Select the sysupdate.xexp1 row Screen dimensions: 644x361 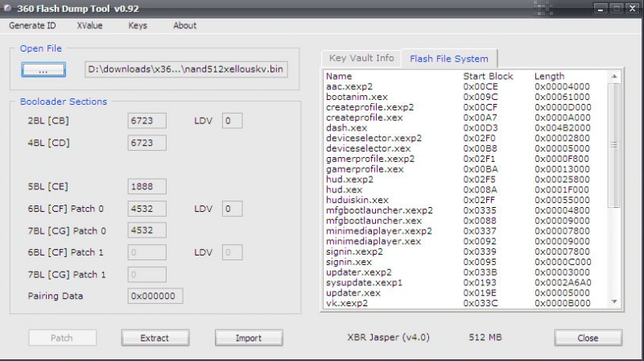click(465, 283)
